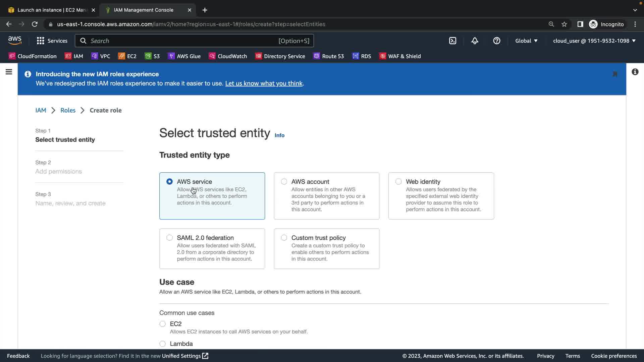Expand the browser tab search chevron

point(635,10)
